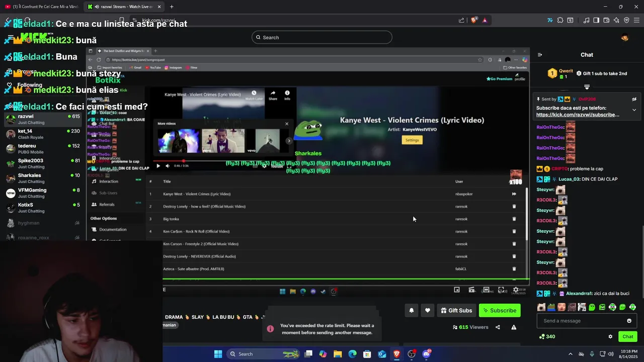
Task: Skip Kanye West song with forward icon
Action: click(x=514, y=194)
